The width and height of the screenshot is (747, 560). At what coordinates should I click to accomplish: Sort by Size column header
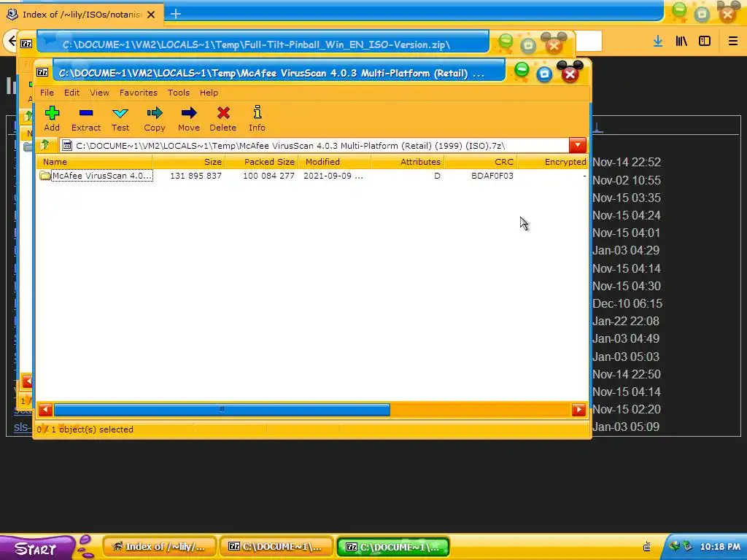[x=189, y=162]
